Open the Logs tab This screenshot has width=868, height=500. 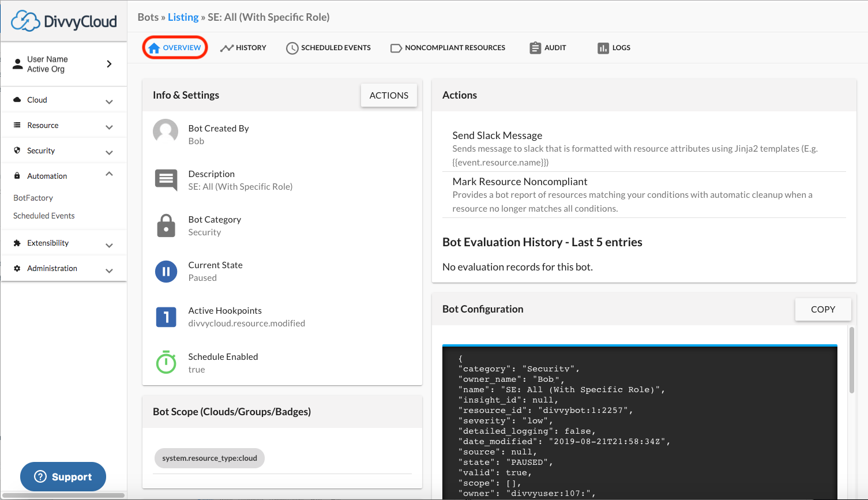(x=614, y=48)
